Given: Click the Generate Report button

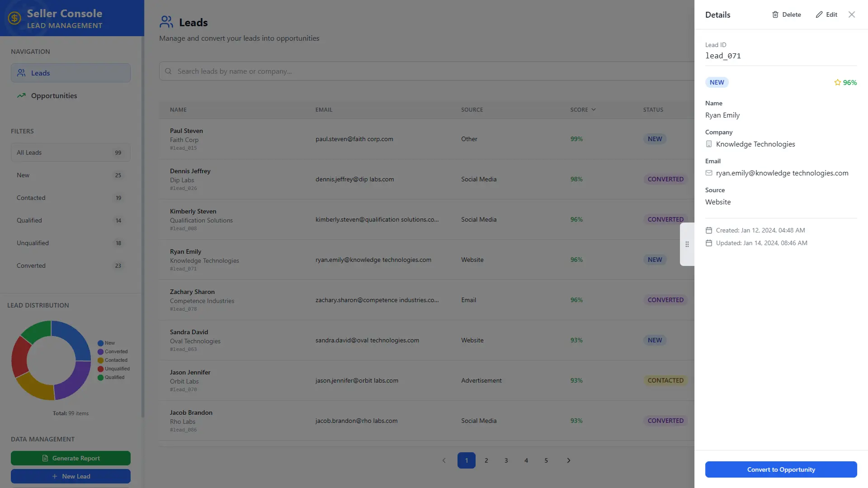Looking at the screenshot, I should [71, 458].
